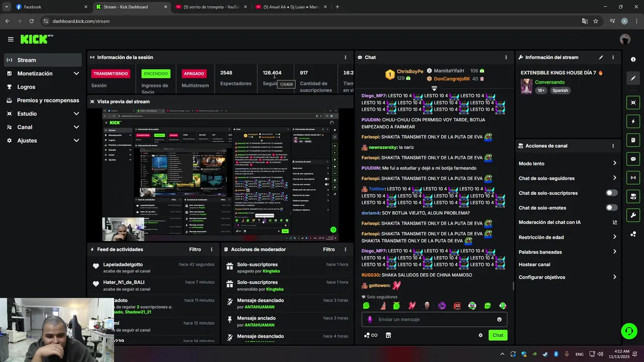
Task: Open the user profile avatar
Action: [x=625, y=39]
